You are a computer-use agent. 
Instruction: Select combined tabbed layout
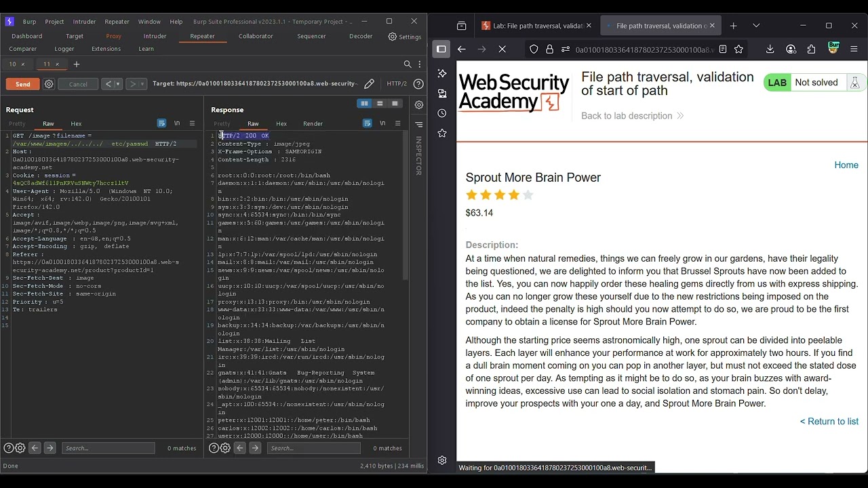pos(395,104)
